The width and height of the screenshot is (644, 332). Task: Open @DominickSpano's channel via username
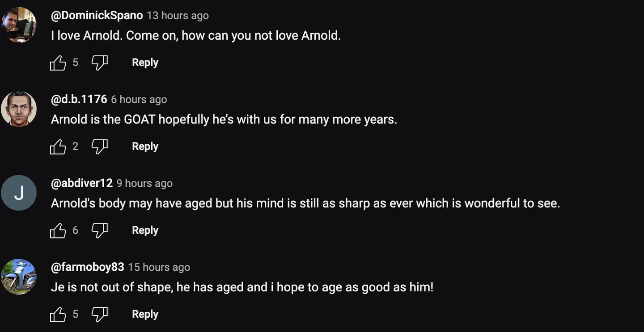(x=97, y=16)
